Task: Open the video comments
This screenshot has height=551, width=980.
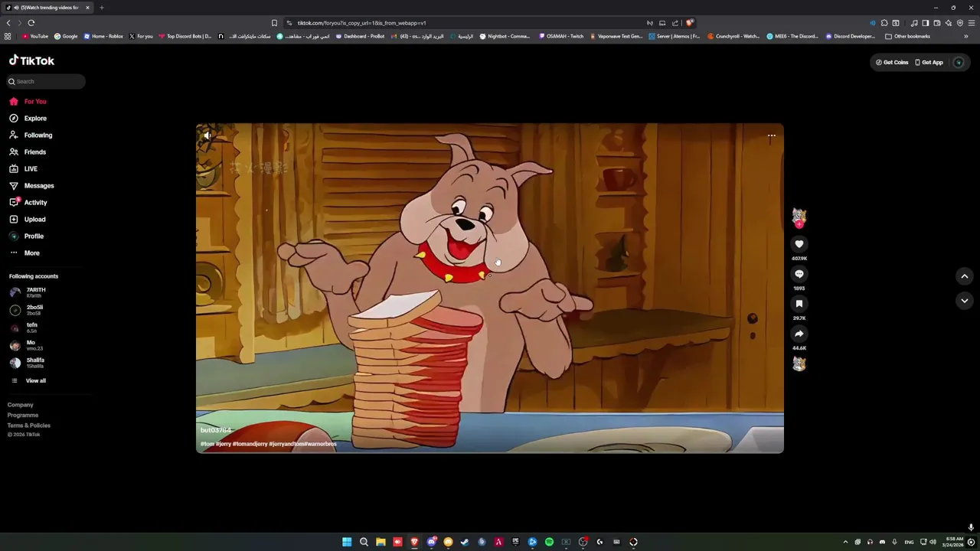Action: 799,274
